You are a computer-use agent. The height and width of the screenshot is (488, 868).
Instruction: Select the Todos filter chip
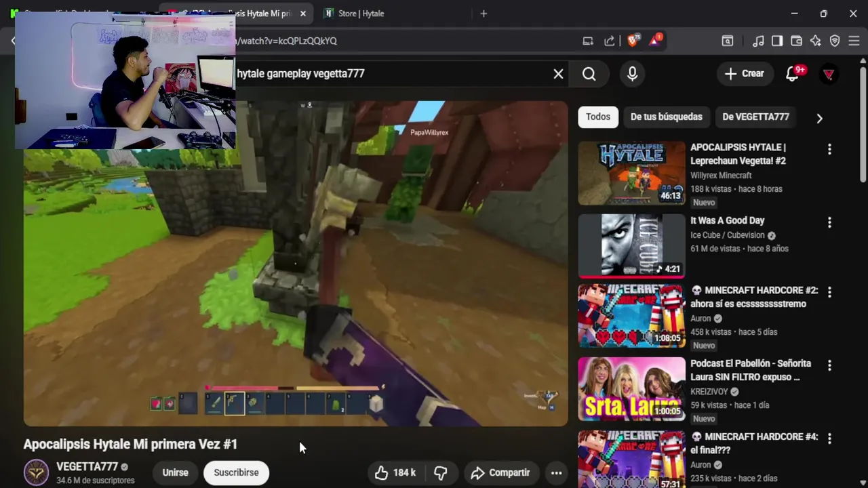pos(598,117)
